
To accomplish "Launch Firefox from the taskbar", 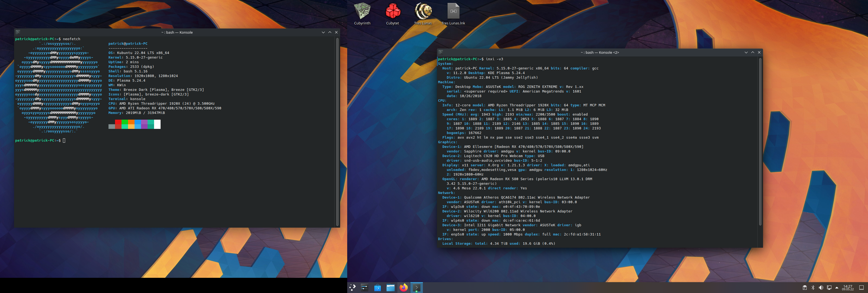I will click(x=403, y=288).
